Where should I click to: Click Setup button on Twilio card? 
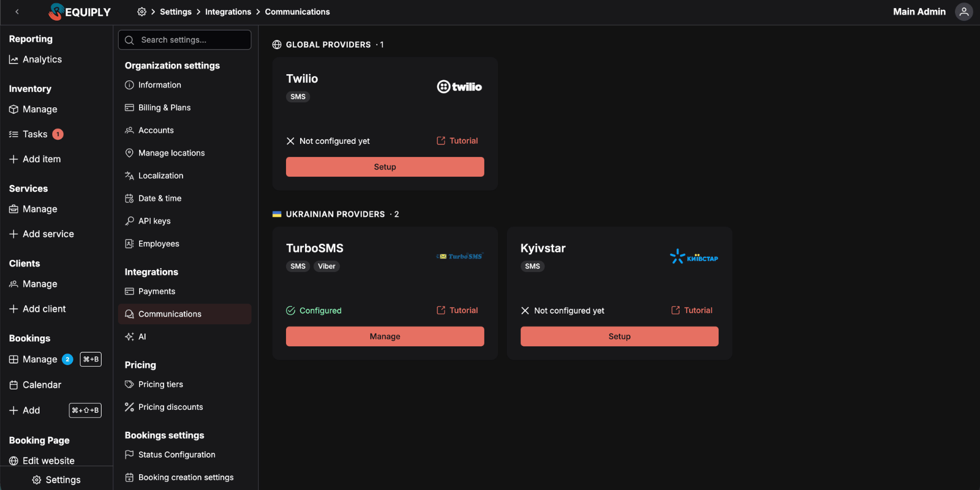(x=385, y=167)
